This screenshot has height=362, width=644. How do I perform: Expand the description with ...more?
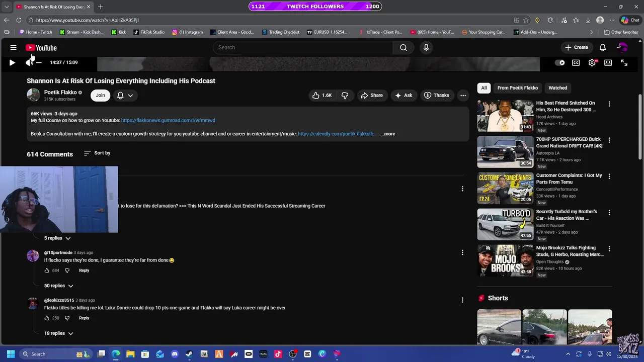pyautogui.click(x=388, y=134)
